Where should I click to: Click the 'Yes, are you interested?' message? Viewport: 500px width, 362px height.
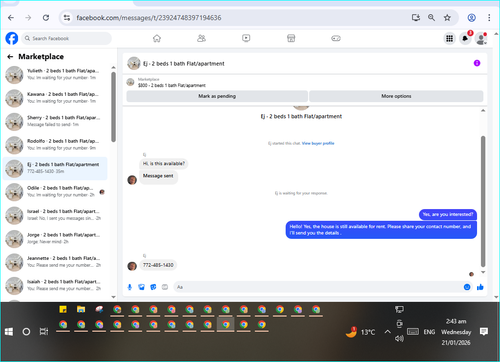point(448,214)
